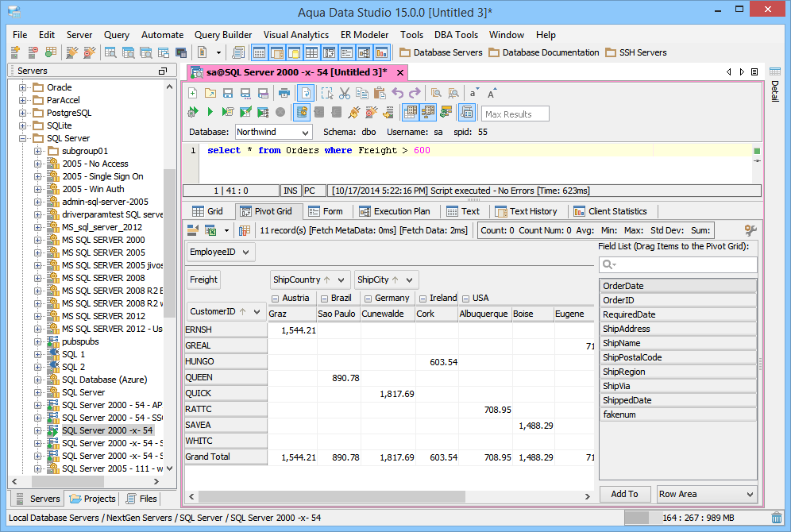Collapse the Germany column group

point(366,299)
